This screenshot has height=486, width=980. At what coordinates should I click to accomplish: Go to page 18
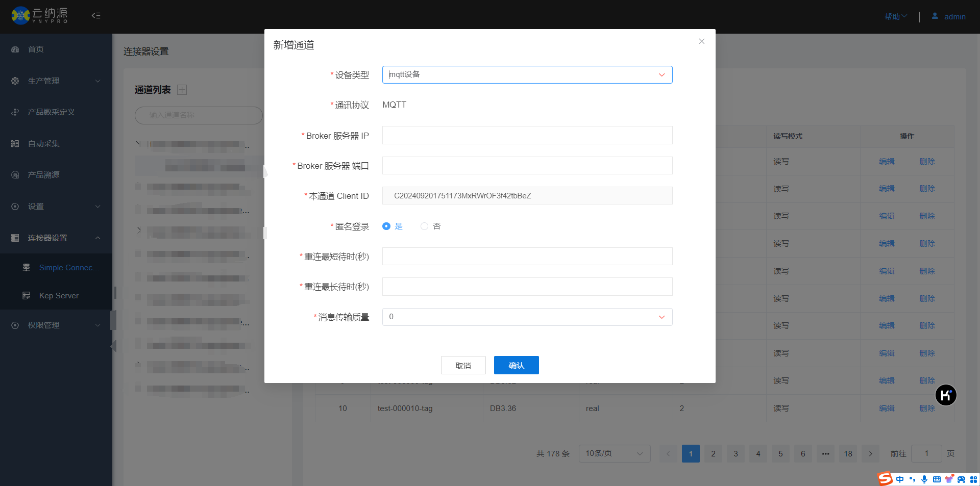[x=848, y=454]
